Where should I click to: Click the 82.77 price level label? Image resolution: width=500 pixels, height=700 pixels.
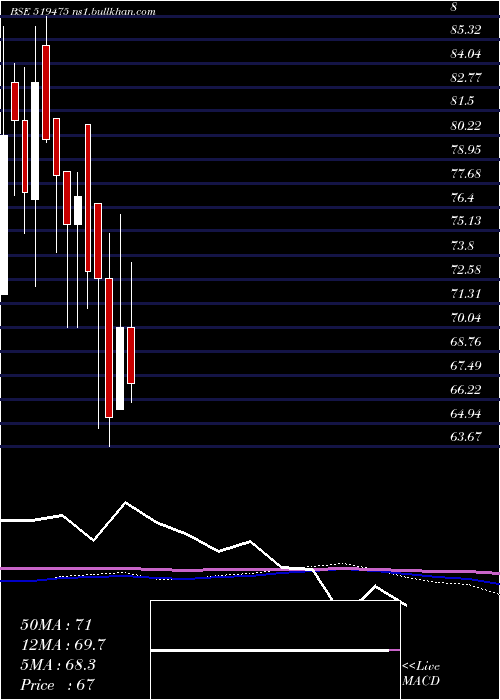pos(466,78)
